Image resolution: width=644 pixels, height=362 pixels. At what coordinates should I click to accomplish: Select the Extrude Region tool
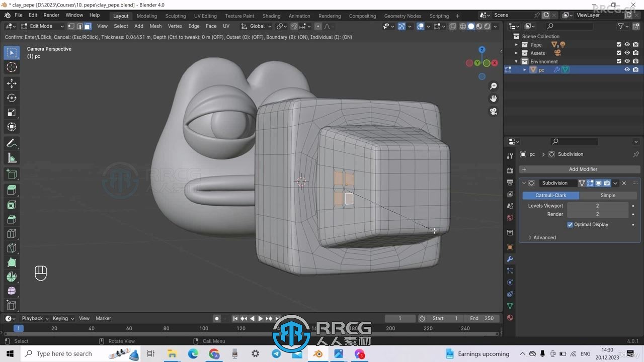pyautogui.click(x=12, y=190)
